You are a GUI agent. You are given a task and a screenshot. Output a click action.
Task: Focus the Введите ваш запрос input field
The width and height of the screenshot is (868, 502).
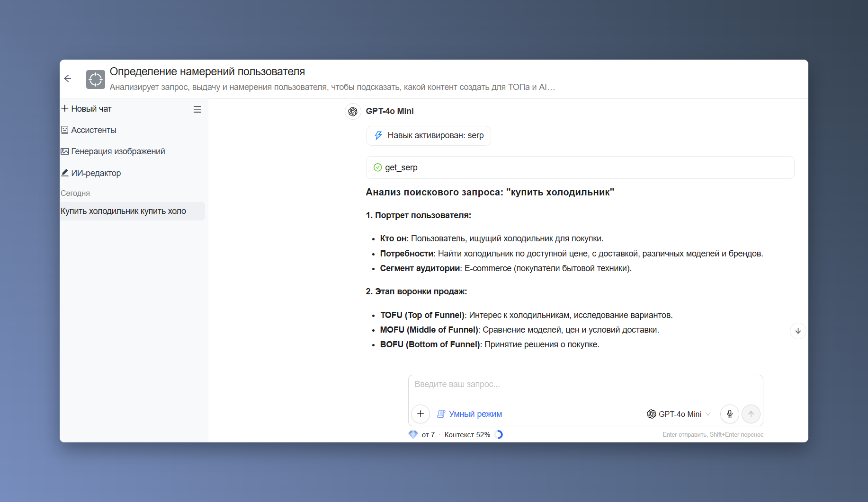[x=585, y=384]
